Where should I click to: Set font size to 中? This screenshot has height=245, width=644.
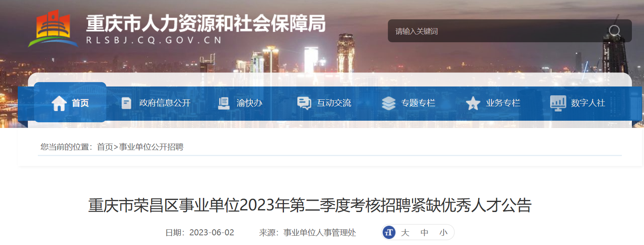(425, 233)
